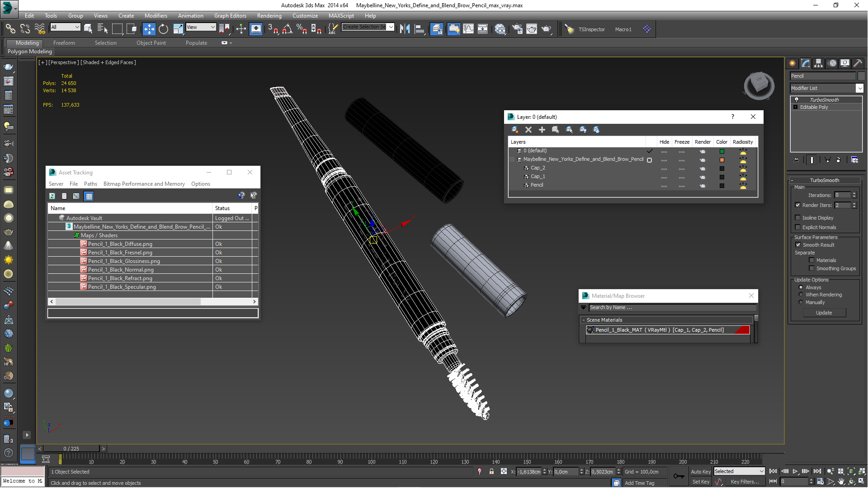Collapse the Scene Materials group

pos(584,320)
